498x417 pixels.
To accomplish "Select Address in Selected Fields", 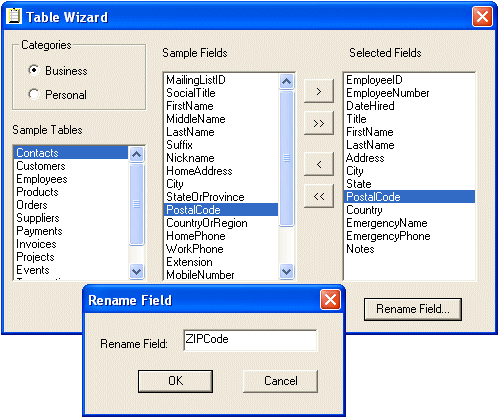I will [410, 158].
